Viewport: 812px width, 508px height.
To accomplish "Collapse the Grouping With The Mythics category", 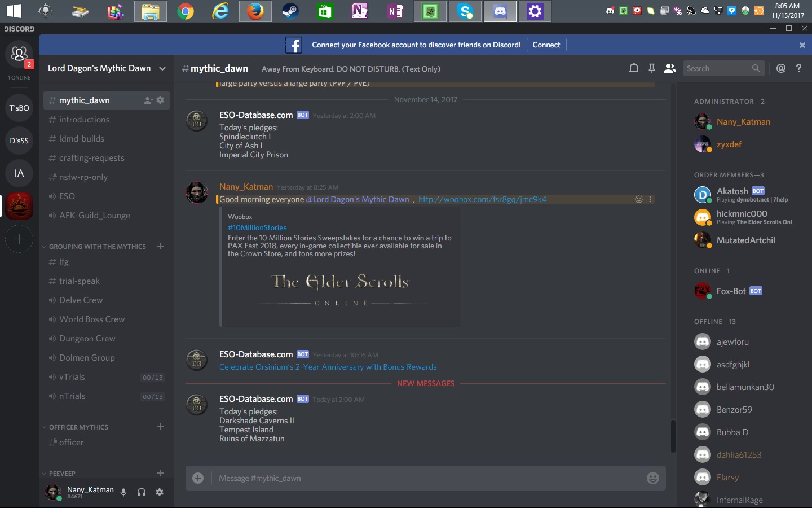I will (x=97, y=247).
